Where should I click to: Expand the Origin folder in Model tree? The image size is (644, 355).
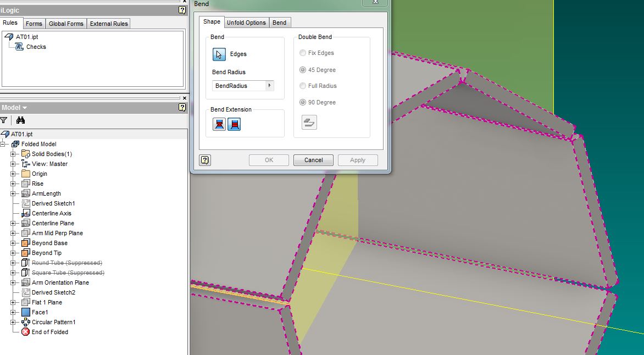pos(14,174)
